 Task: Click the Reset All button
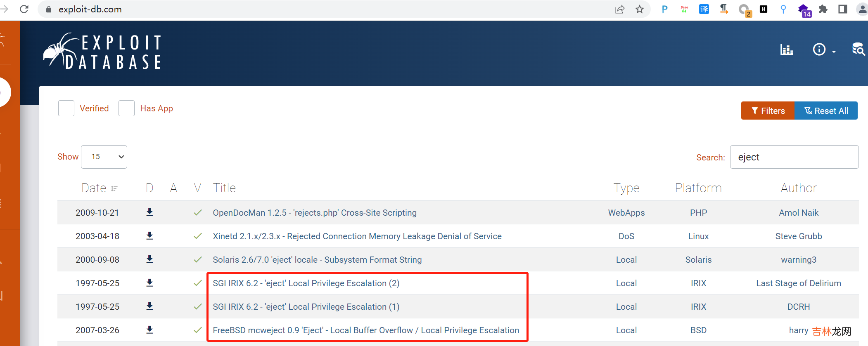pyautogui.click(x=826, y=111)
